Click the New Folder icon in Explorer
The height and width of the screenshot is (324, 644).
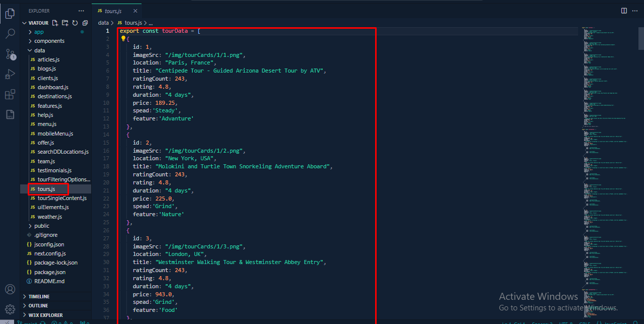(65, 23)
